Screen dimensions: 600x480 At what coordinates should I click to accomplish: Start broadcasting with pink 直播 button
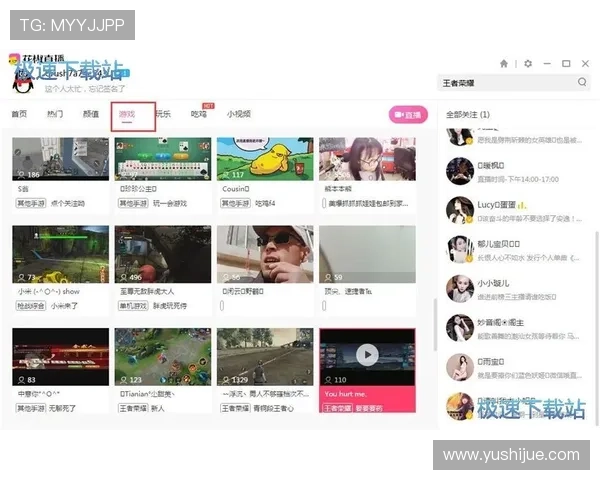408,114
